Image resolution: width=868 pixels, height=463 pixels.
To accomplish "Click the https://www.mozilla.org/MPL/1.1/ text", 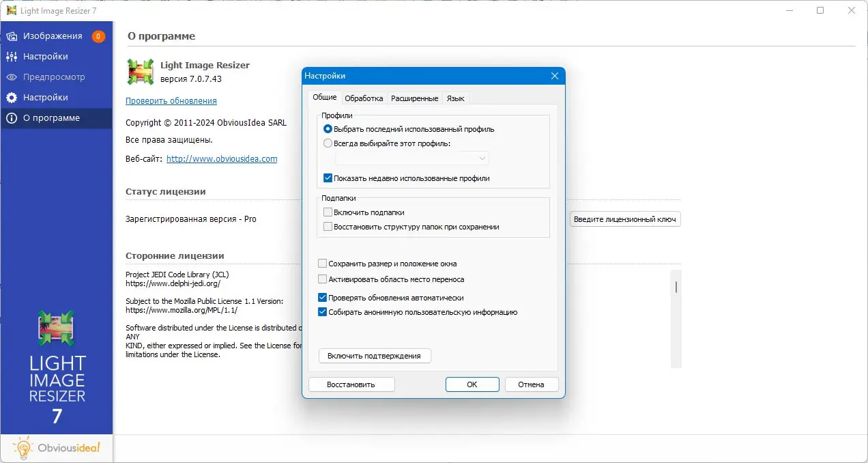I will [x=182, y=309].
